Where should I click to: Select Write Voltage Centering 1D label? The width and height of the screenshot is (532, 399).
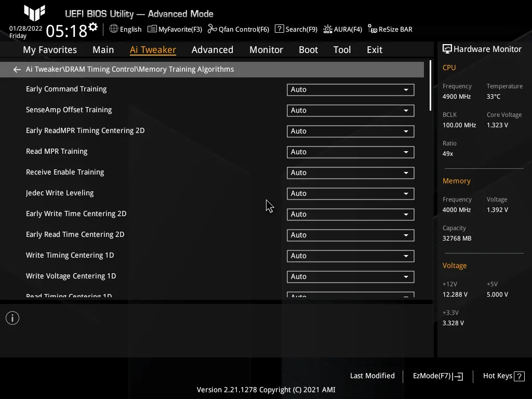point(71,276)
